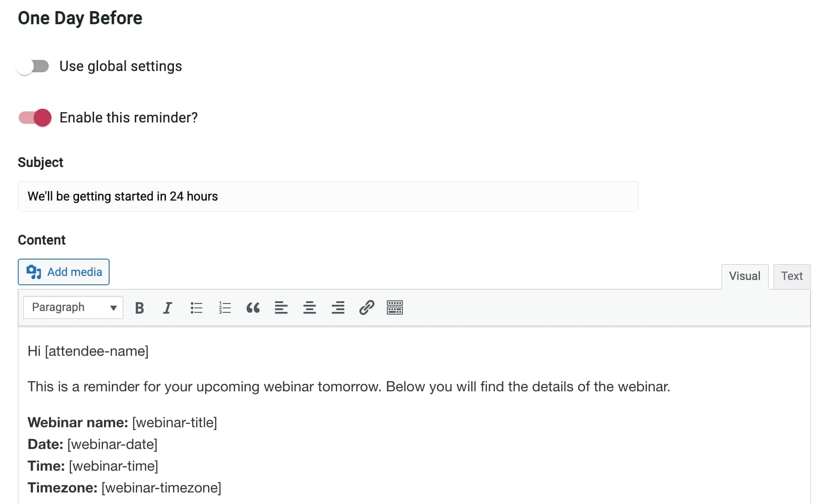819x504 pixels.
Task: Disable the Enable this reminder toggle
Action: [35, 118]
